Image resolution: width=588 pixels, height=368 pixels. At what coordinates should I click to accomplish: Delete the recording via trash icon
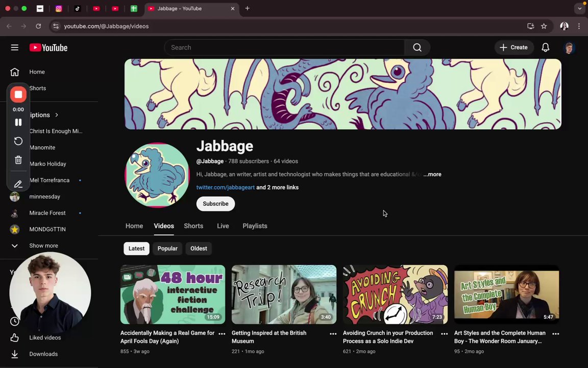click(18, 160)
